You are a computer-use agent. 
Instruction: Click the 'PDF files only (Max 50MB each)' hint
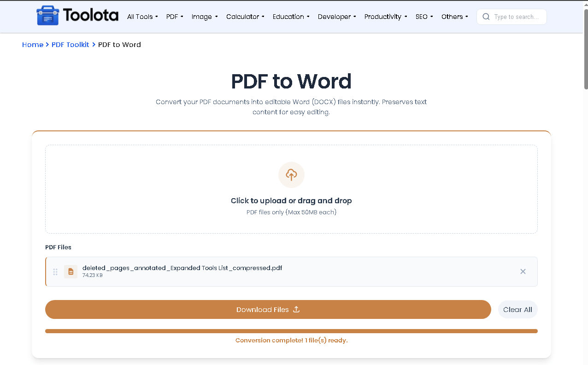click(x=291, y=212)
